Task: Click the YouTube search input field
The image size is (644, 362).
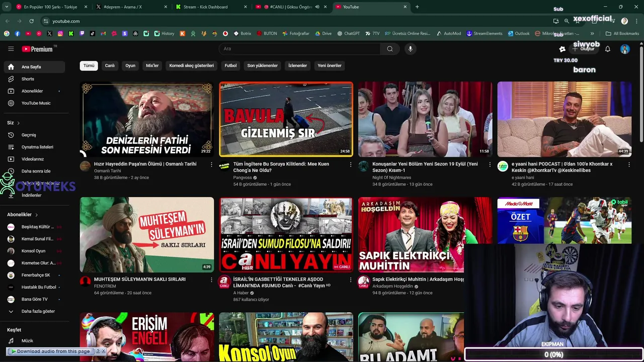Action: click(299, 49)
